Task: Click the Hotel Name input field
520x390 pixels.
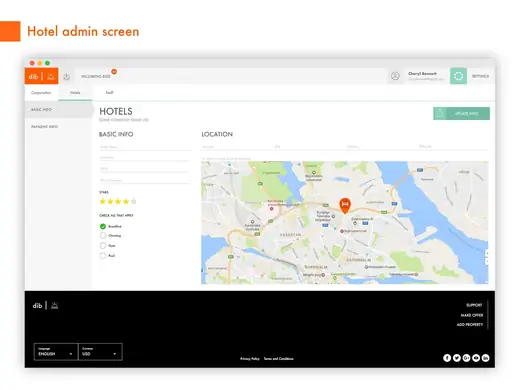Action: click(145, 147)
